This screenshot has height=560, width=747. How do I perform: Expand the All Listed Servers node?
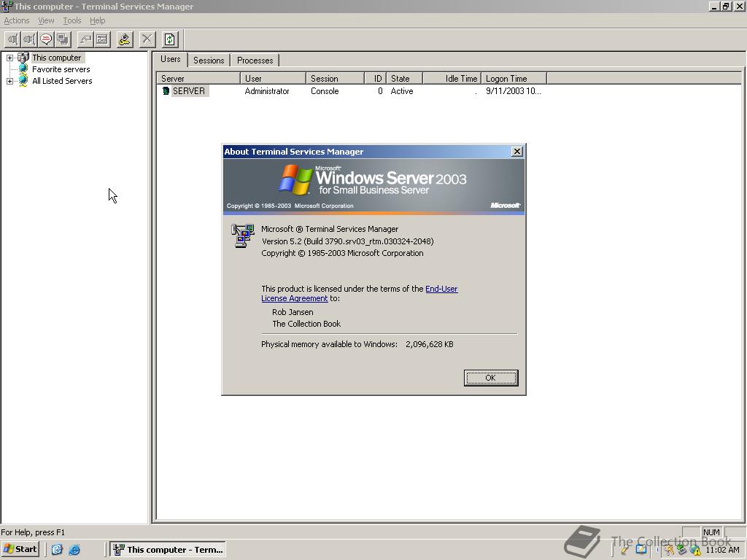[9, 81]
